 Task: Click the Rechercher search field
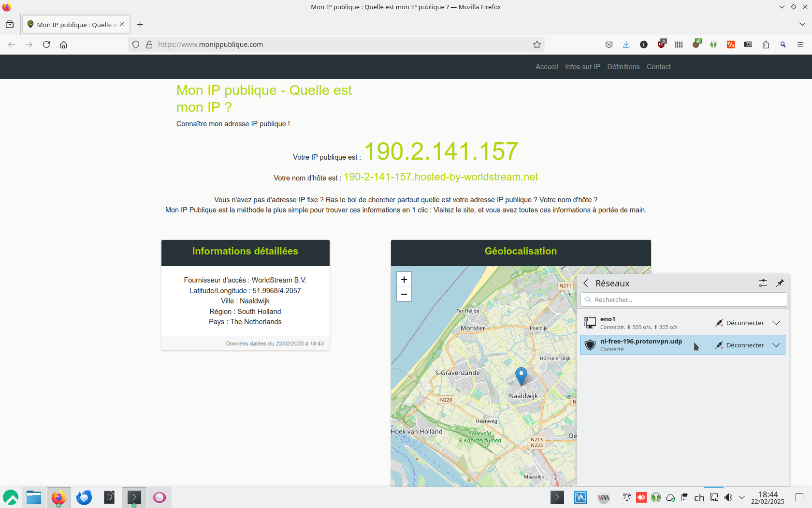(683, 299)
